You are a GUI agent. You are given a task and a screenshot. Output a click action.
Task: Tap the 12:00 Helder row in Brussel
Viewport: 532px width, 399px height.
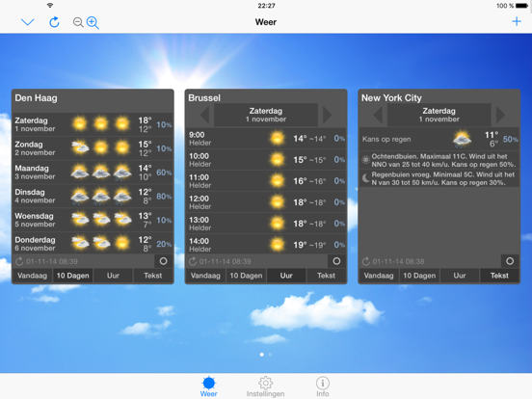[x=266, y=202]
